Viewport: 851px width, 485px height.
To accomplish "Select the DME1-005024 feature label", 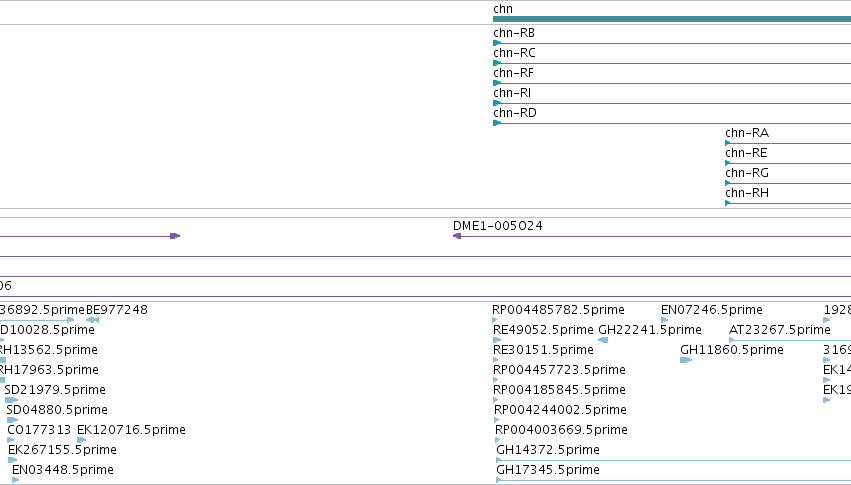I will tap(498, 226).
